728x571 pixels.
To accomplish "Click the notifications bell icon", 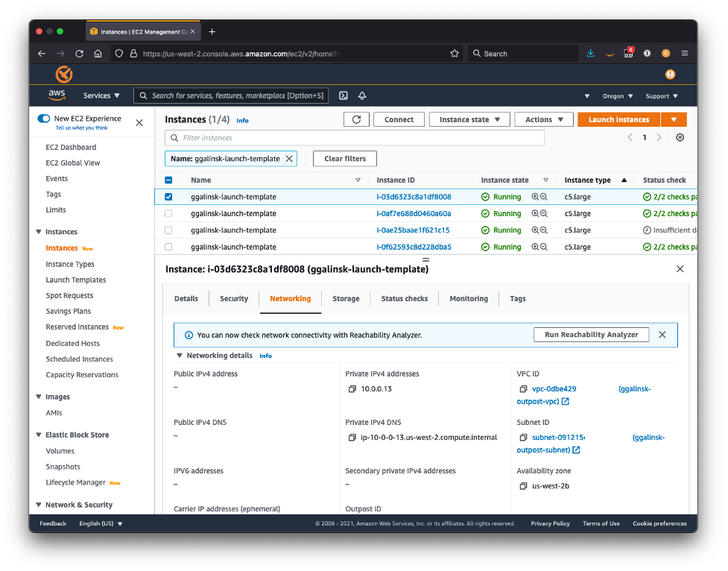I will pos(362,95).
